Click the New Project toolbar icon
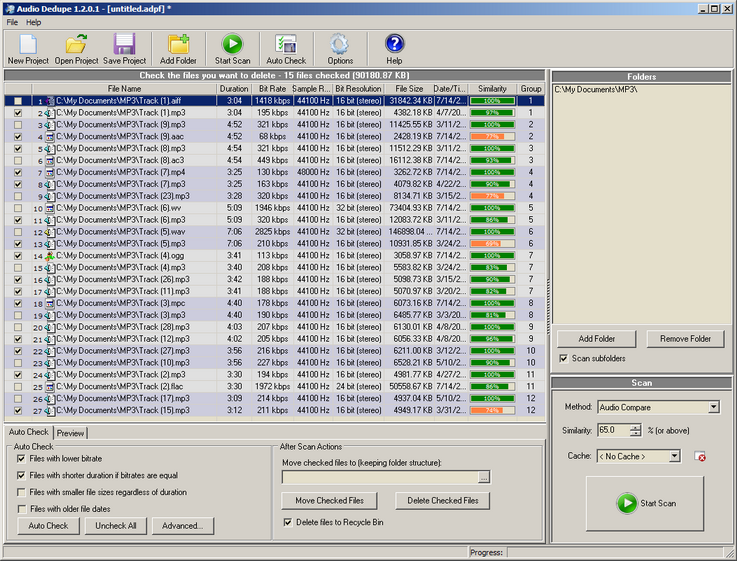Screen dimensions: 737x561 pos(28,45)
